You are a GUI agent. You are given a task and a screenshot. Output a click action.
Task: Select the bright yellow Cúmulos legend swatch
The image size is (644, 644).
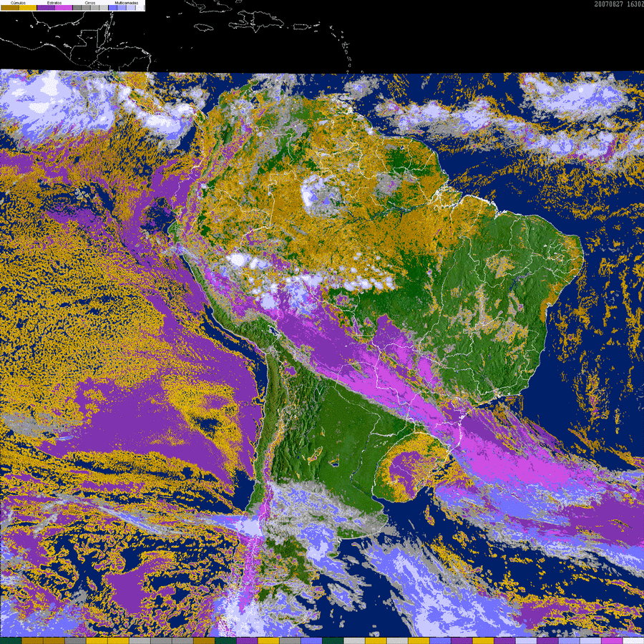pos(28,7)
